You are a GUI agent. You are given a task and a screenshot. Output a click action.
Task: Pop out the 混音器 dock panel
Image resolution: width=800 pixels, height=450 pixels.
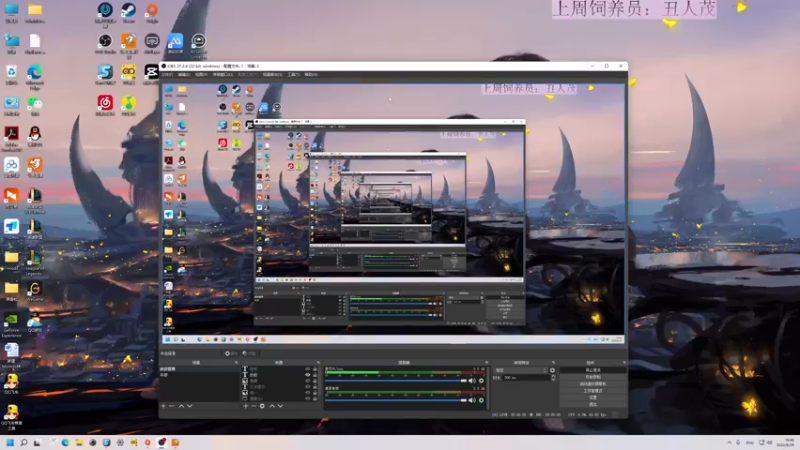tap(486, 362)
